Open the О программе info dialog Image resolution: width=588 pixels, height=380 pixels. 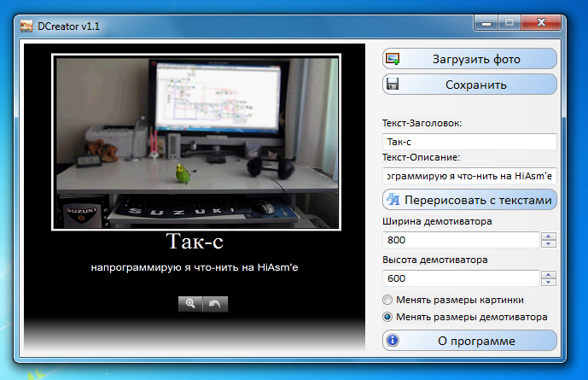(x=469, y=341)
